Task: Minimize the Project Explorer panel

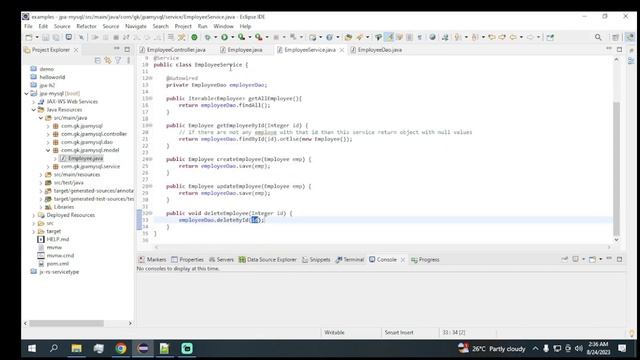Action: pos(117,49)
